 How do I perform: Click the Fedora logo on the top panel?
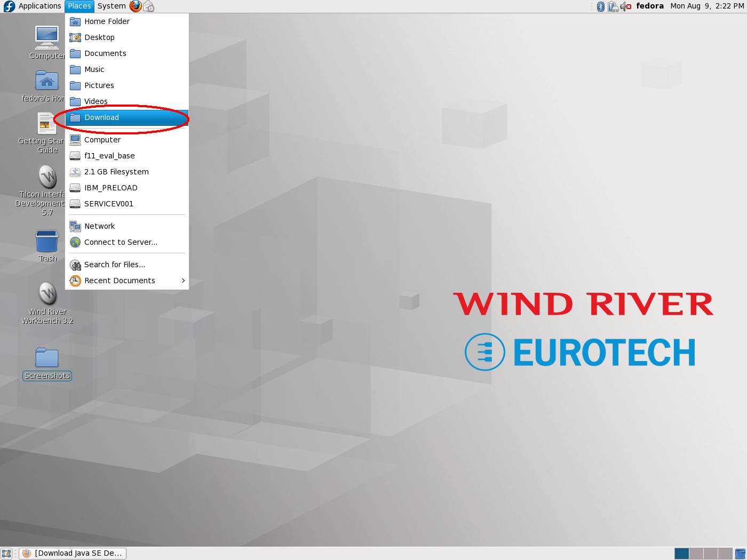pos(9,6)
